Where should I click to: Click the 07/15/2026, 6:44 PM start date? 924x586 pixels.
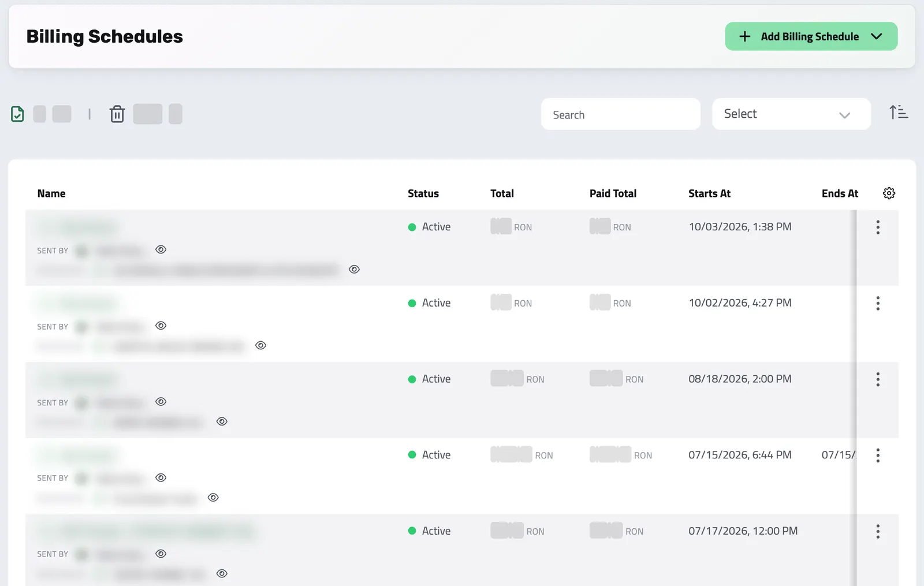(x=740, y=455)
